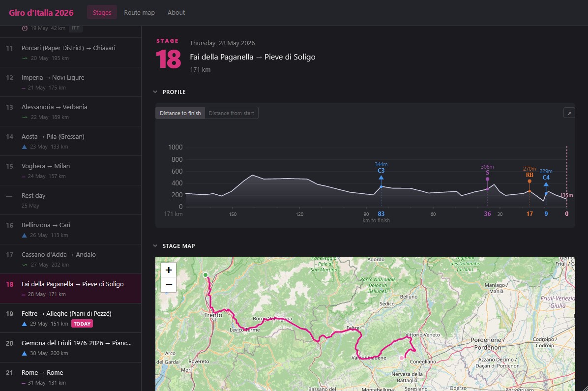
Task: Click the 36 km axis label
Action: [x=487, y=214]
